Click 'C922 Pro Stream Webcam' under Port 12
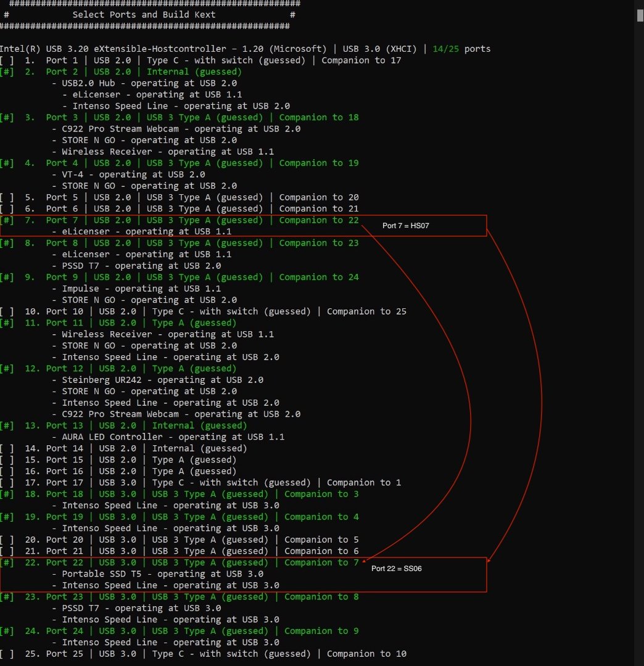Image resolution: width=644 pixels, height=666 pixels. 176,414
